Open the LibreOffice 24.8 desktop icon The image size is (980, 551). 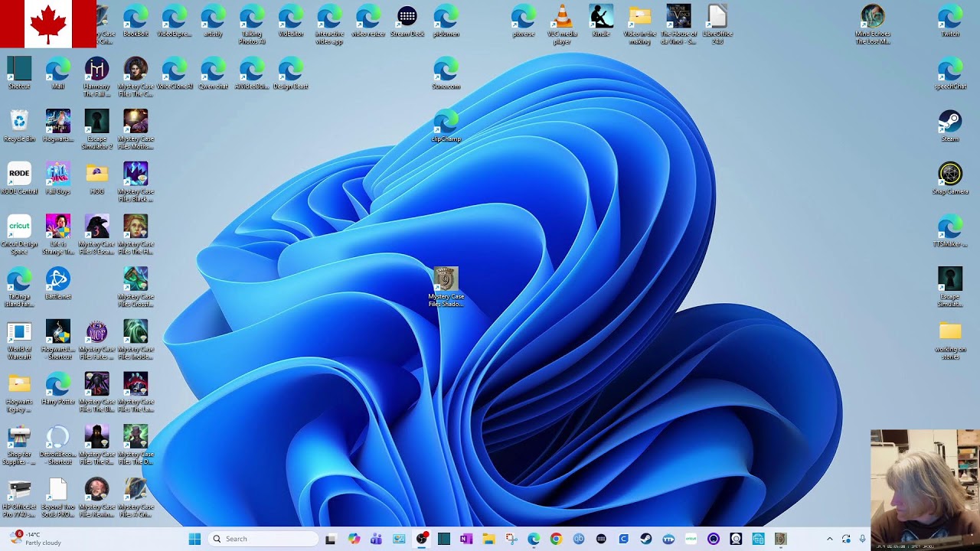click(x=717, y=25)
